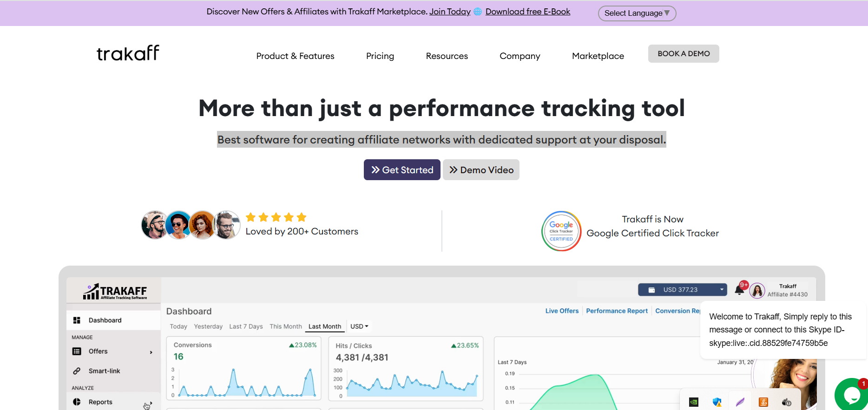This screenshot has height=410, width=868.
Task: Select the Today date range tab
Action: [178, 326]
